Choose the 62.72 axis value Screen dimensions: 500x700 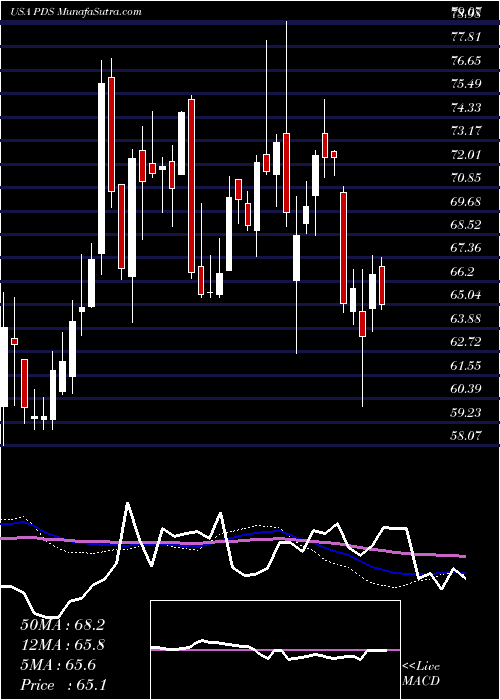(x=466, y=342)
